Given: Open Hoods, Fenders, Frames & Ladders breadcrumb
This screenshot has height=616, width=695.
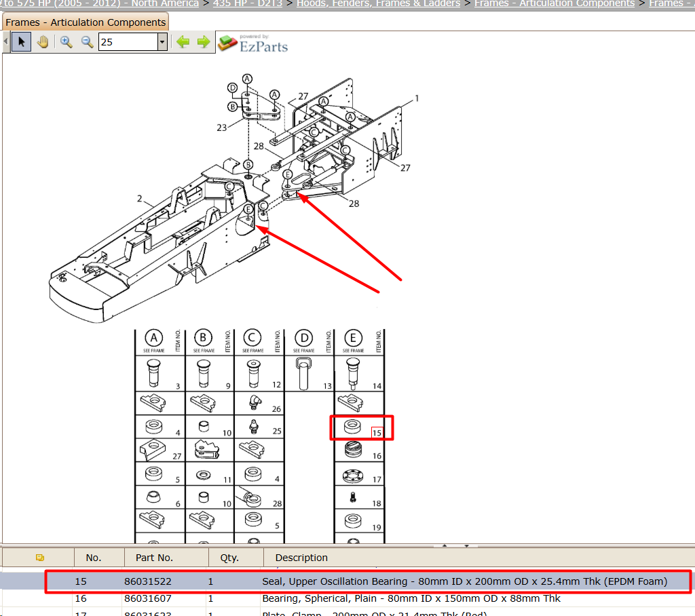Looking at the screenshot, I should (x=378, y=3).
